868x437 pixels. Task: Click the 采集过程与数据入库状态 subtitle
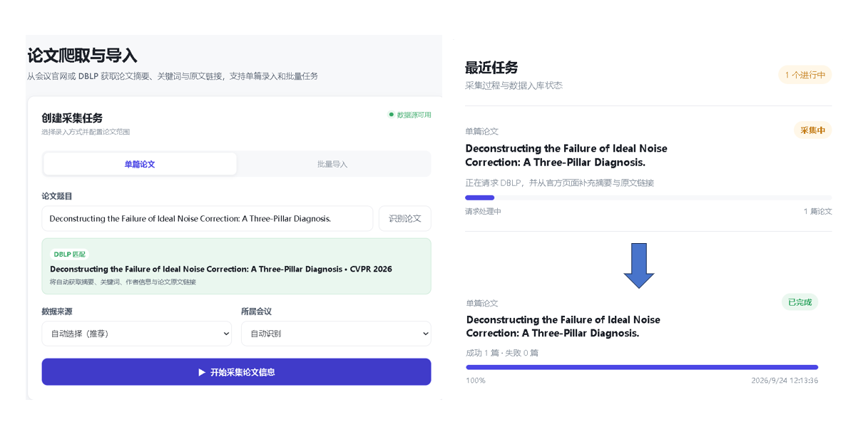click(514, 86)
